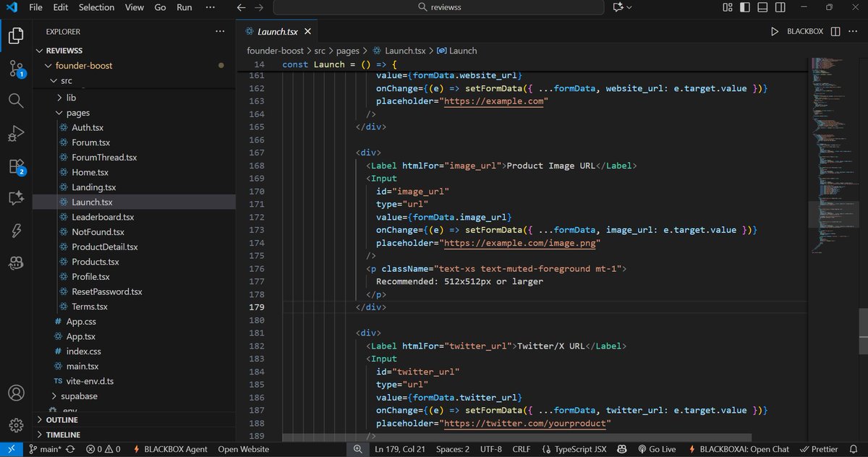Viewport: 868px width, 457px height.
Task: Click BLACKBOX Agent in status bar
Action: tap(170, 449)
